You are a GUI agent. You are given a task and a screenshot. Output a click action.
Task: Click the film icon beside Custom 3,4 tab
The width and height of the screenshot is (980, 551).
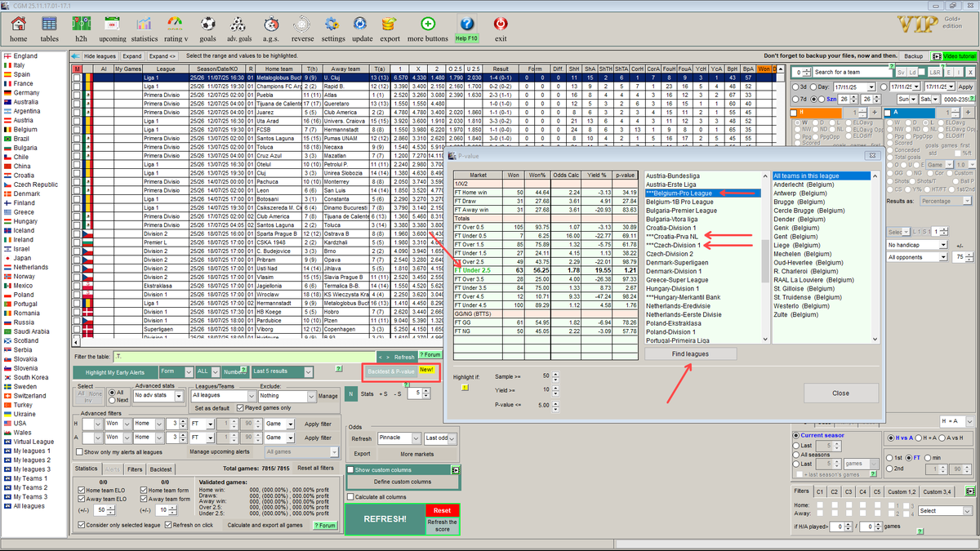[970, 491]
